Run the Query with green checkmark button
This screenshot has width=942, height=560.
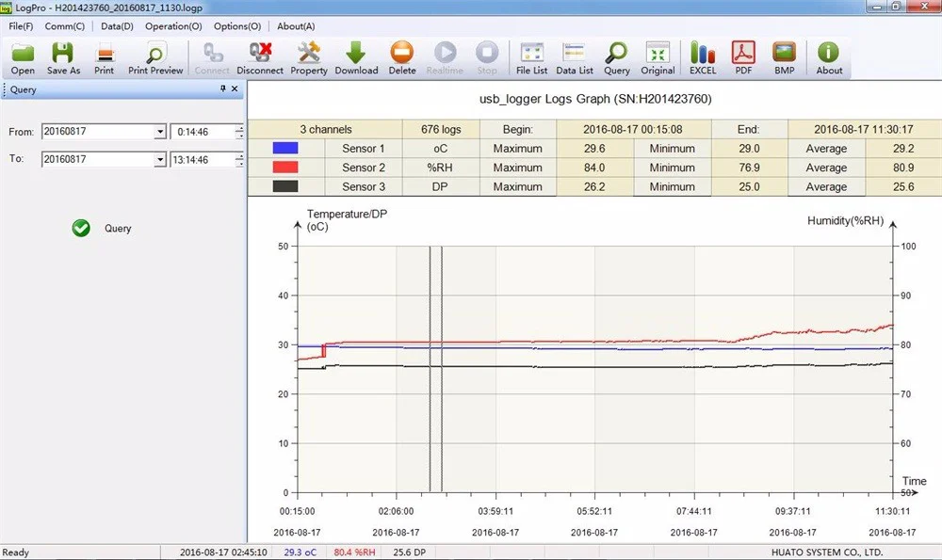[82, 228]
